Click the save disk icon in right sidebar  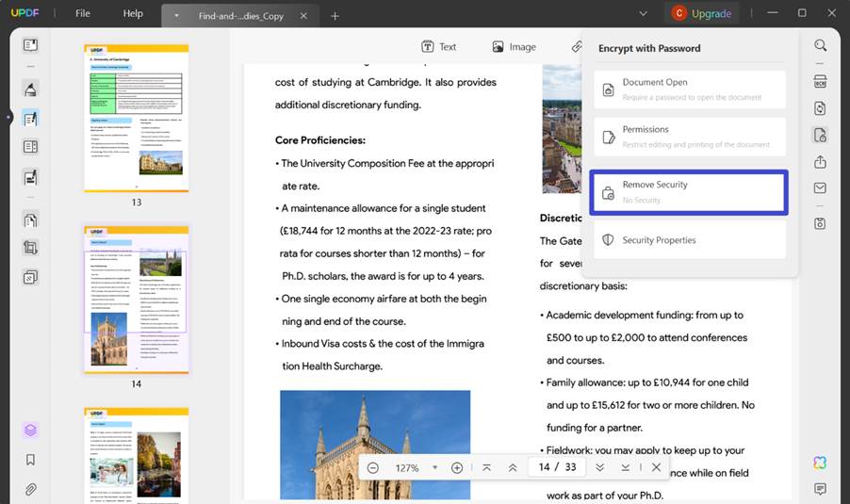[820, 223]
